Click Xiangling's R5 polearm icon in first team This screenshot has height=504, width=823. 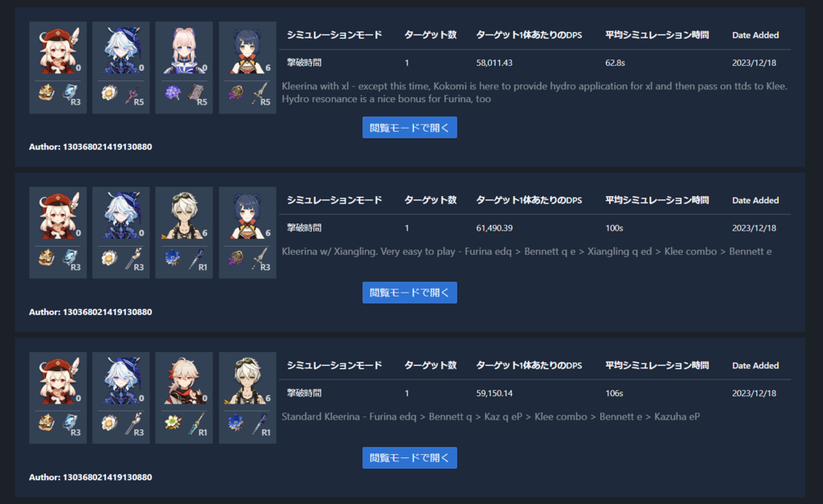coord(260,93)
